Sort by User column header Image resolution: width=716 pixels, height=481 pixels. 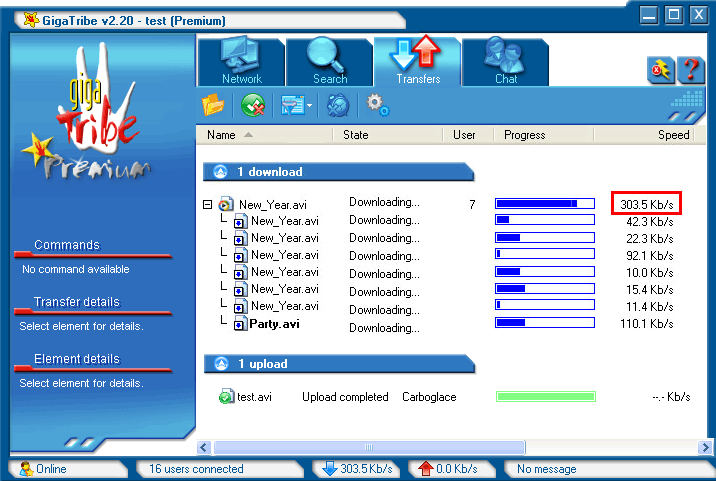click(x=468, y=135)
